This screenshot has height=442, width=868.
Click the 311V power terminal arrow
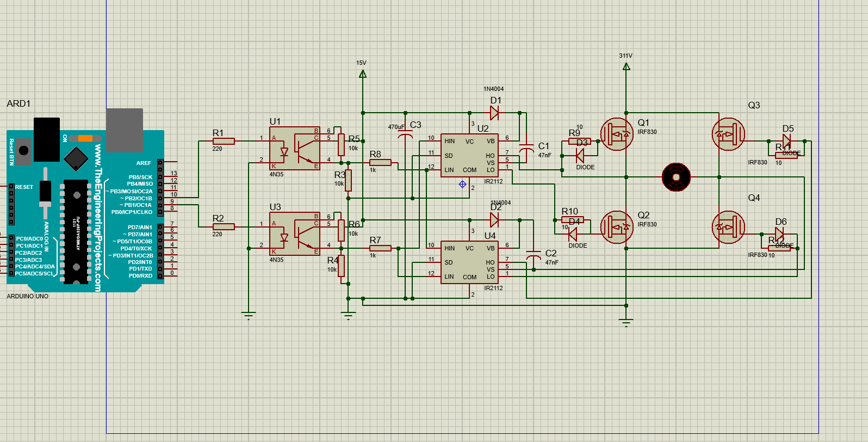pyautogui.click(x=627, y=66)
